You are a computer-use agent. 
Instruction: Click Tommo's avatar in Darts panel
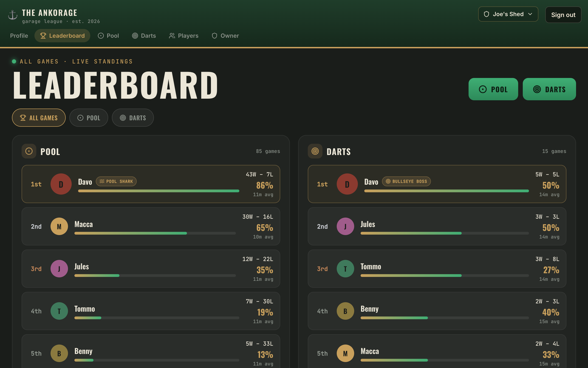pyautogui.click(x=345, y=269)
